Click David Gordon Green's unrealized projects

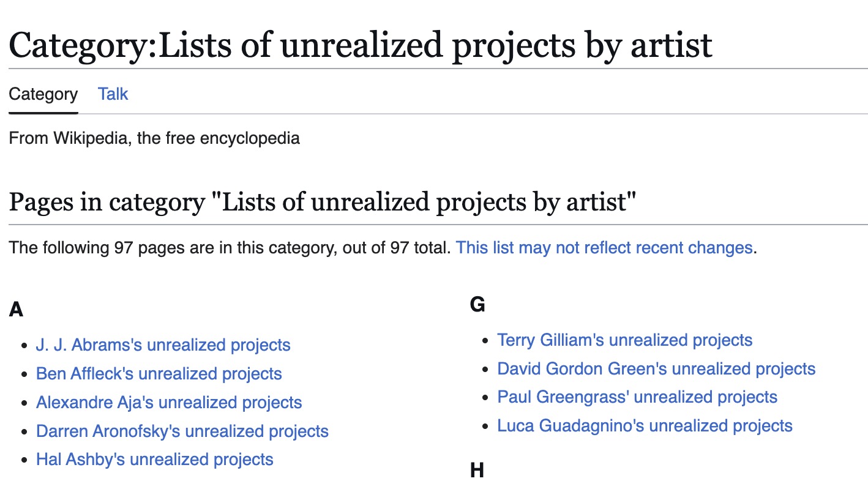point(656,369)
